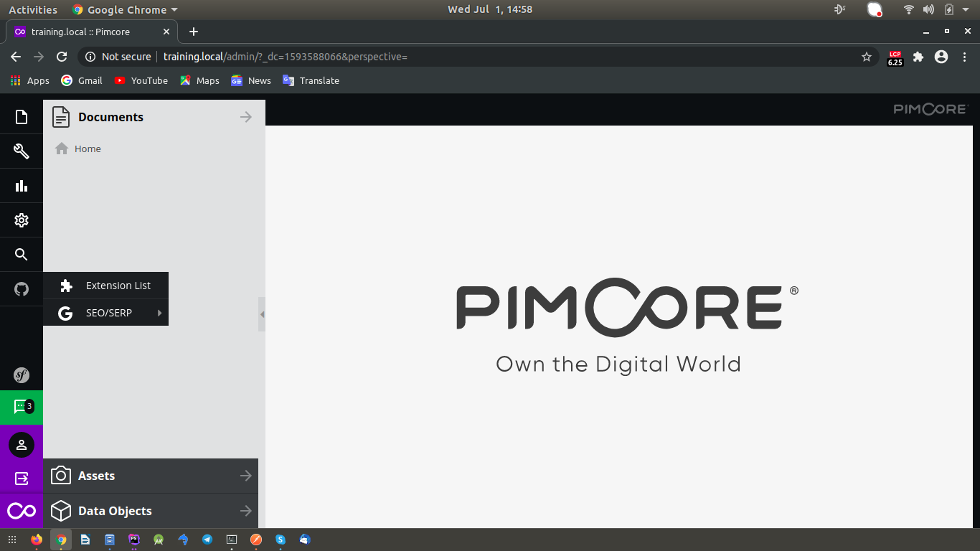
Task: Click the date and time clock
Action: pyautogui.click(x=490, y=9)
